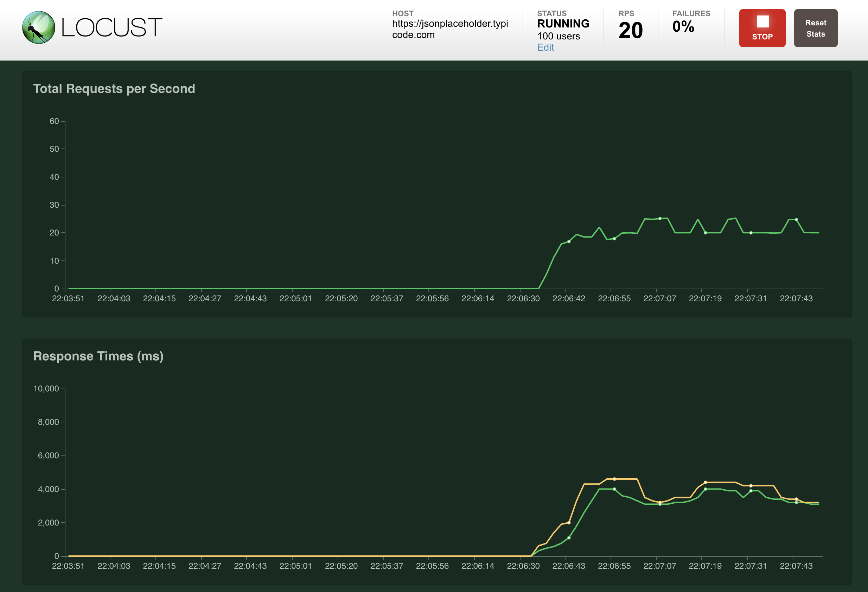Click the host URL jsonplaceholder.typicode.com
Viewport: 868px width, 592px height.
click(x=450, y=29)
